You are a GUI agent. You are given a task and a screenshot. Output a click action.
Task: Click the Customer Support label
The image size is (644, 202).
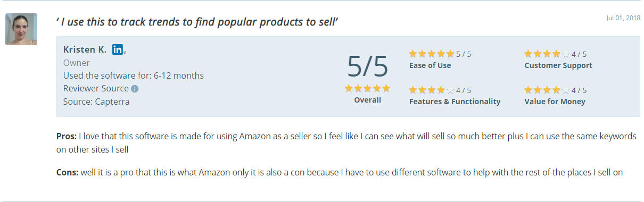558,65
